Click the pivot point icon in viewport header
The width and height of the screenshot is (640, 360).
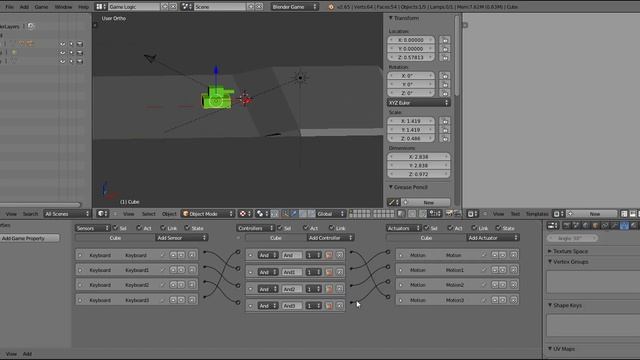261,214
